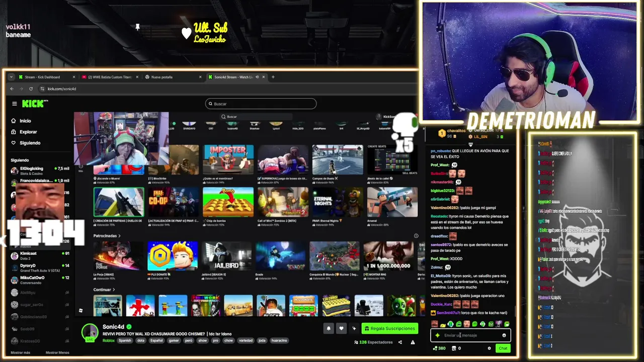Open the IMPOSTER game thumbnail
Viewport: 644px width, 362px height.
[x=228, y=159]
